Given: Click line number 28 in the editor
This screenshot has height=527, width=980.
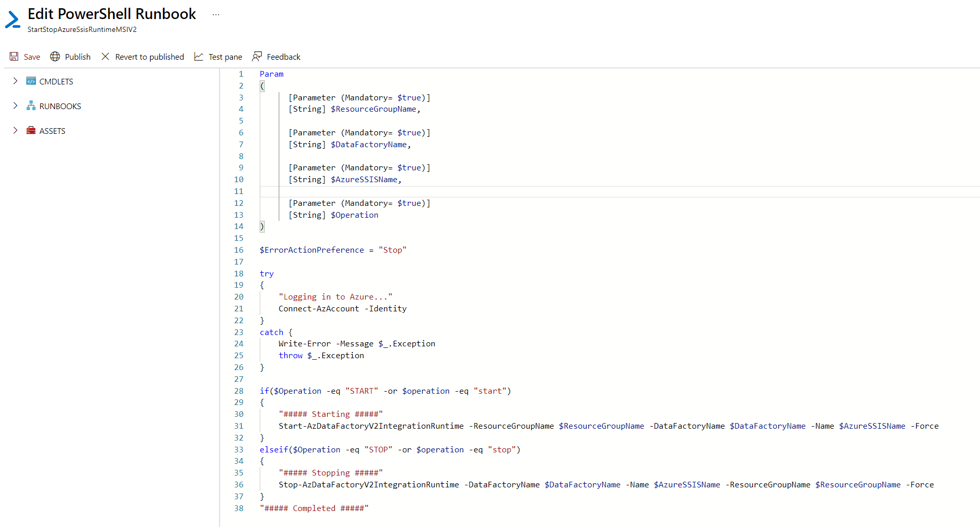Looking at the screenshot, I should tap(239, 391).
